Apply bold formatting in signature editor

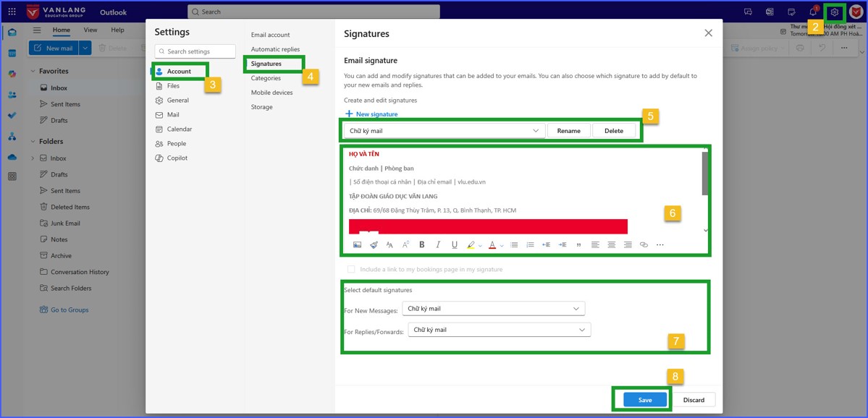point(422,245)
